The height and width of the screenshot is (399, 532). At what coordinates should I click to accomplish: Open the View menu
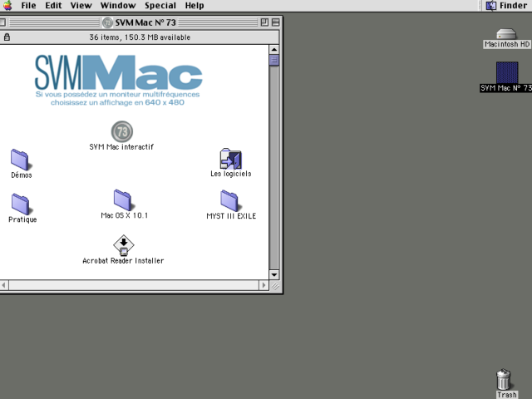pos(81,6)
